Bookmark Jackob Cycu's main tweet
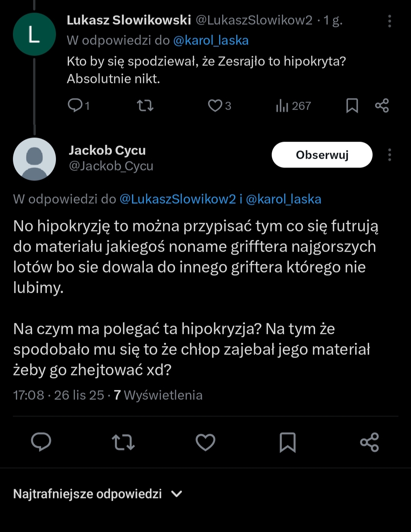The height and width of the screenshot is (532, 411). pos(288,442)
